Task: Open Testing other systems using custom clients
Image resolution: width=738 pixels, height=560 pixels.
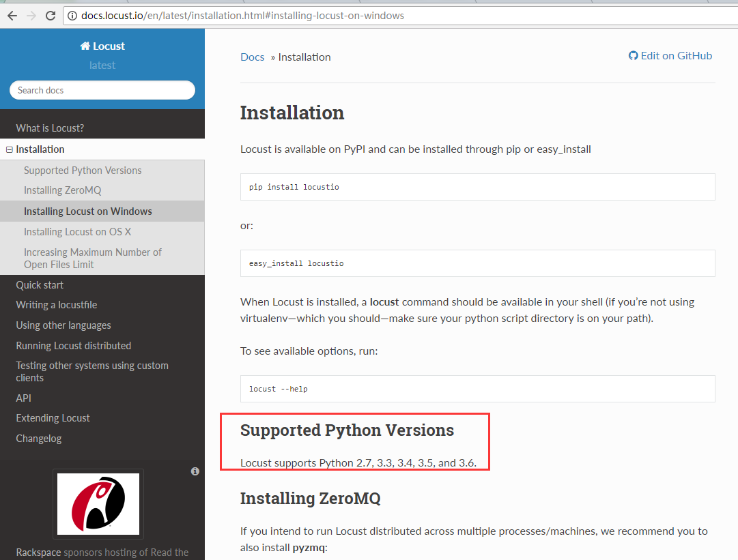Action: 91,372
